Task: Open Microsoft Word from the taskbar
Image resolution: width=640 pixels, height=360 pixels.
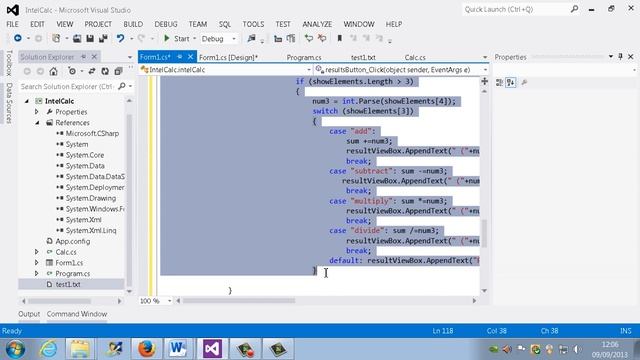Action: click(178, 349)
